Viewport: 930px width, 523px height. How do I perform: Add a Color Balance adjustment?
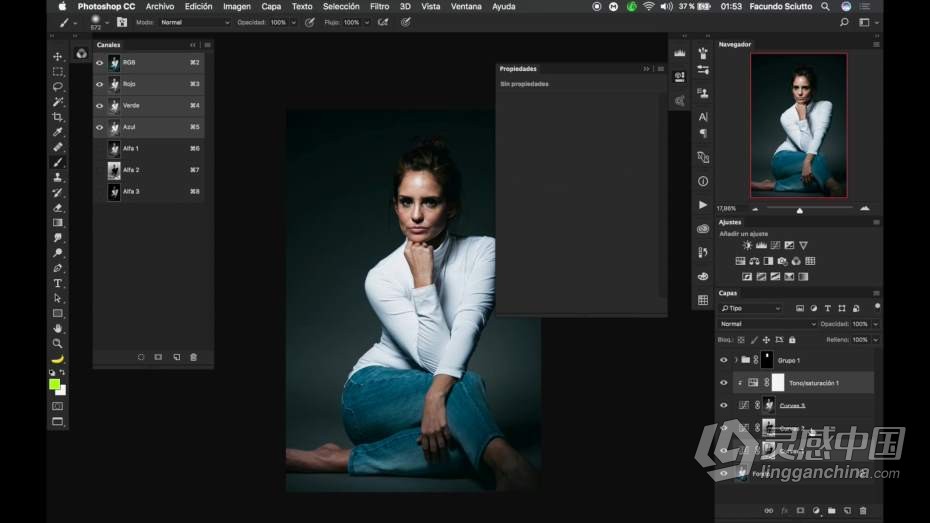[754, 261]
